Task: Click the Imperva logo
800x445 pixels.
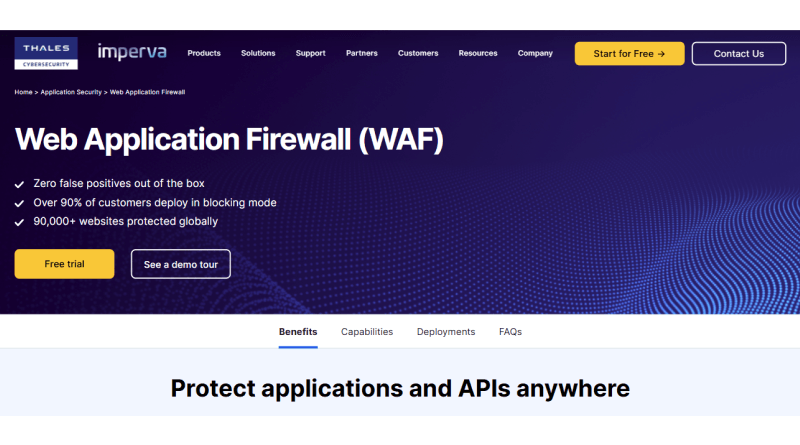Action: click(x=132, y=52)
